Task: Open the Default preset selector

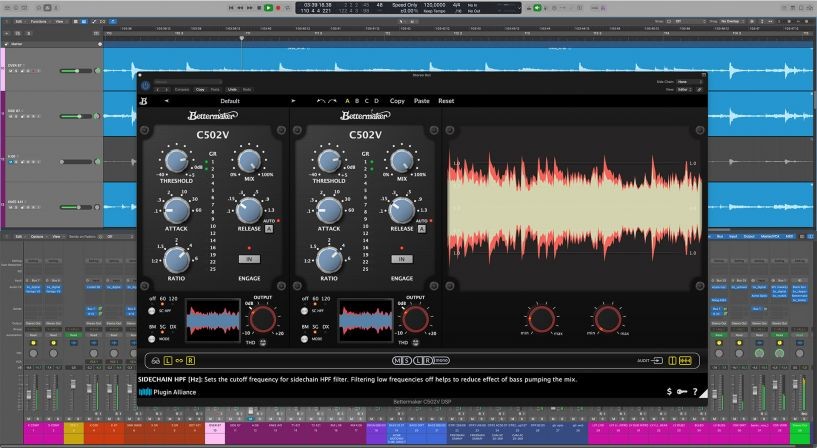Action: point(230,101)
